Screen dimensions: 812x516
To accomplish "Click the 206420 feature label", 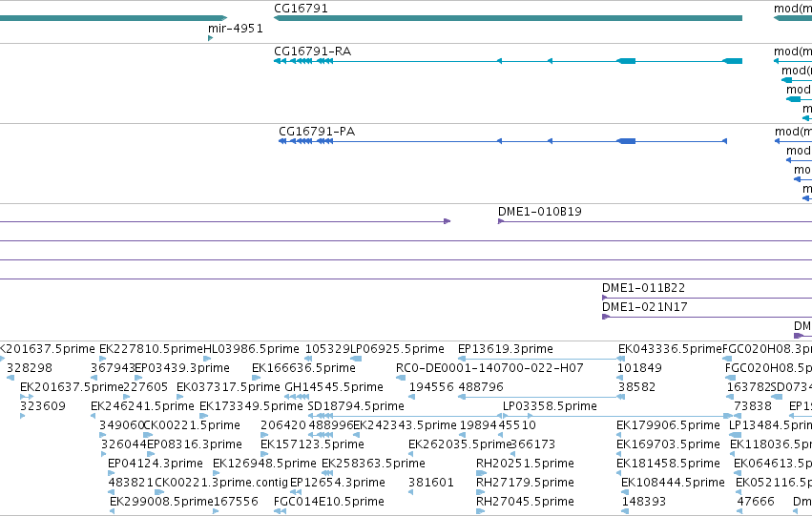I will pyautogui.click(x=283, y=425).
